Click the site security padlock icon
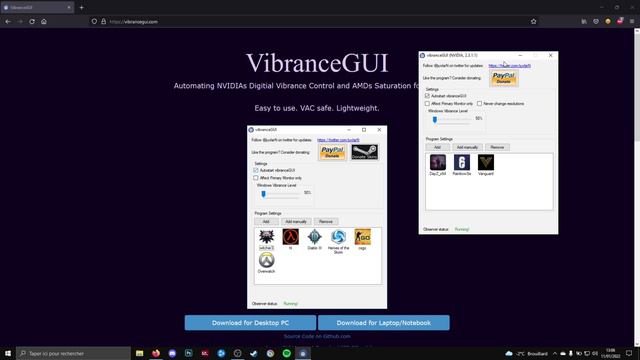 click(103, 22)
